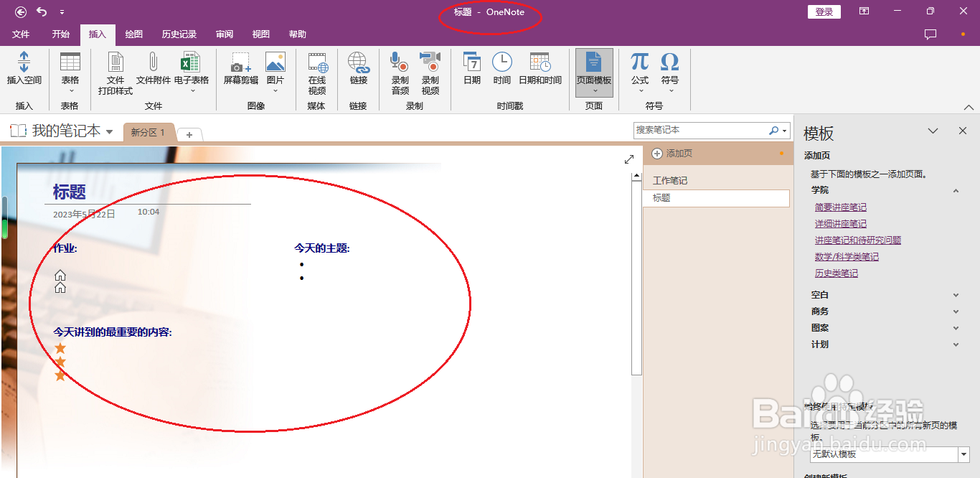Expand the 计划 template category

tap(956, 345)
